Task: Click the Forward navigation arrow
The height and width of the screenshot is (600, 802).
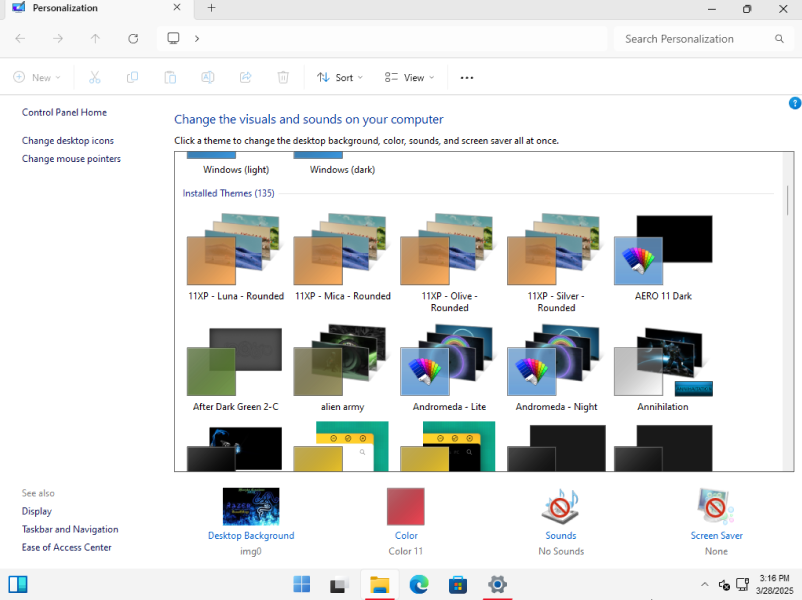Action: [58, 38]
